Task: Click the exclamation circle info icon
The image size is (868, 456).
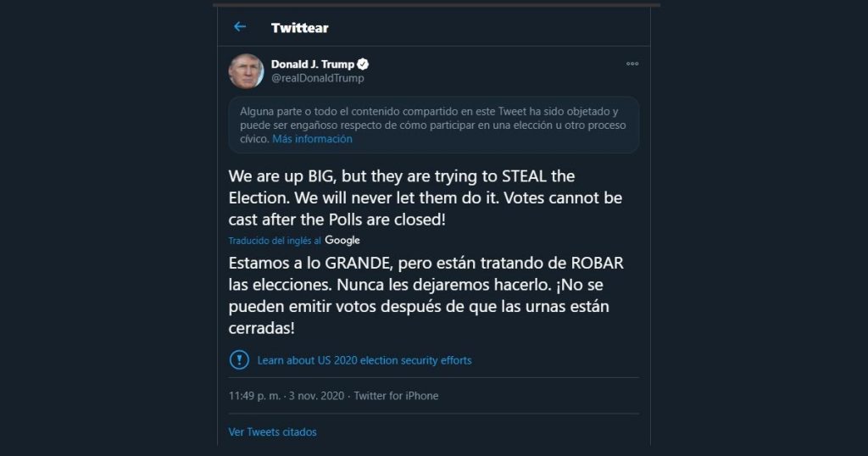Action: pos(239,359)
